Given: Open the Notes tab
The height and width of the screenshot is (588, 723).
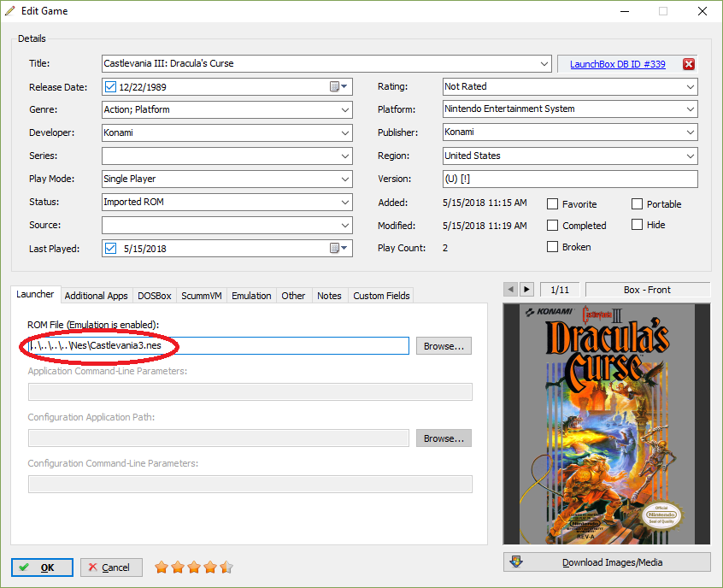Looking at the screenshot, I should 329,296.
